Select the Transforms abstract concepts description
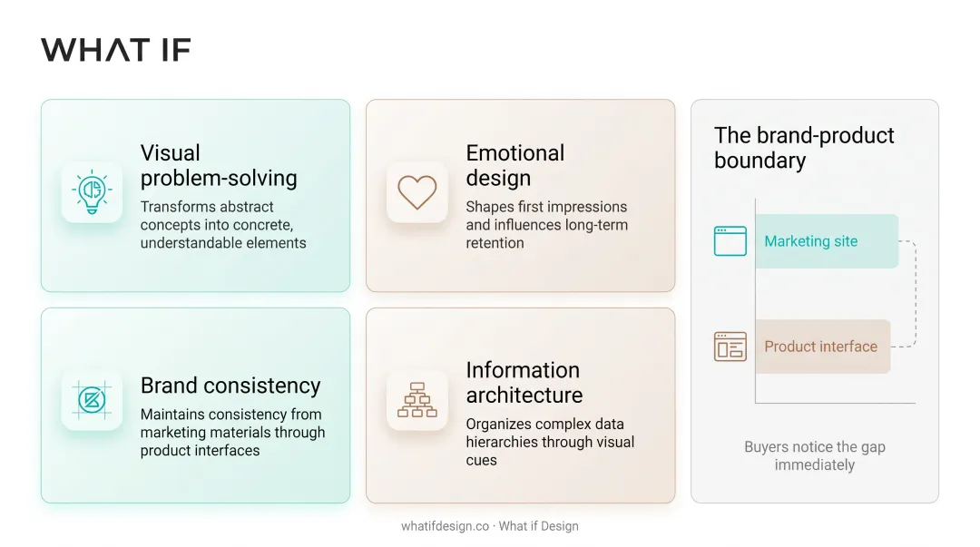 tap(223, 225)
